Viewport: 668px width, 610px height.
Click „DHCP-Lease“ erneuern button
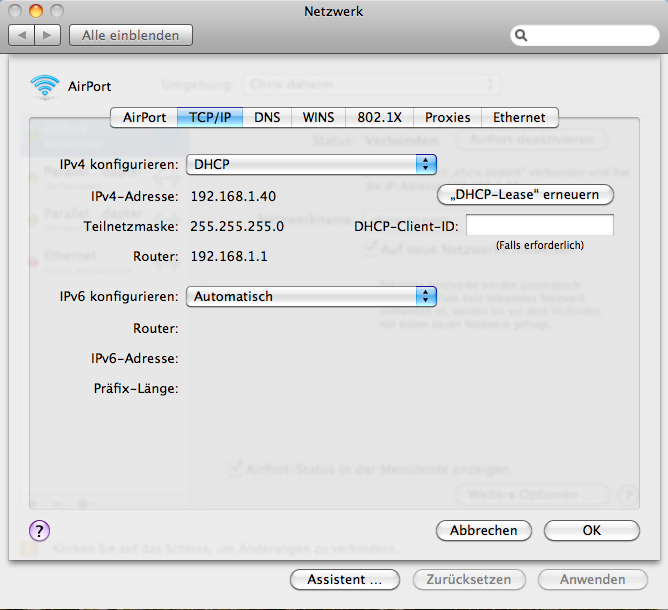[x=525, y=195]
